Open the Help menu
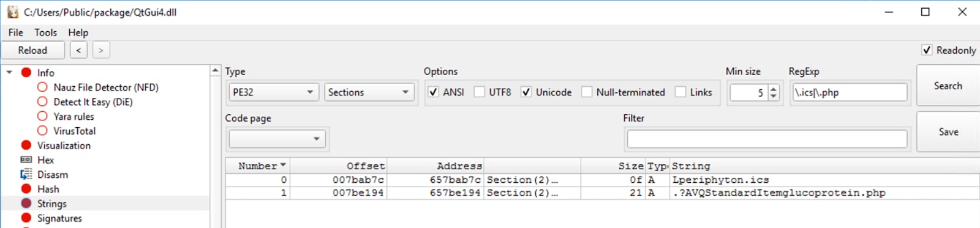The width and height of the screenshot is (980, 228). [x=78, y=32]
